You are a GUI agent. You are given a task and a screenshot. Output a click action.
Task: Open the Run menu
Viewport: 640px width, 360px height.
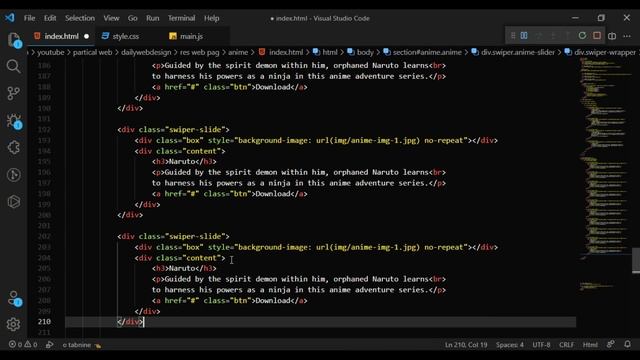click(x=153, y=18)
